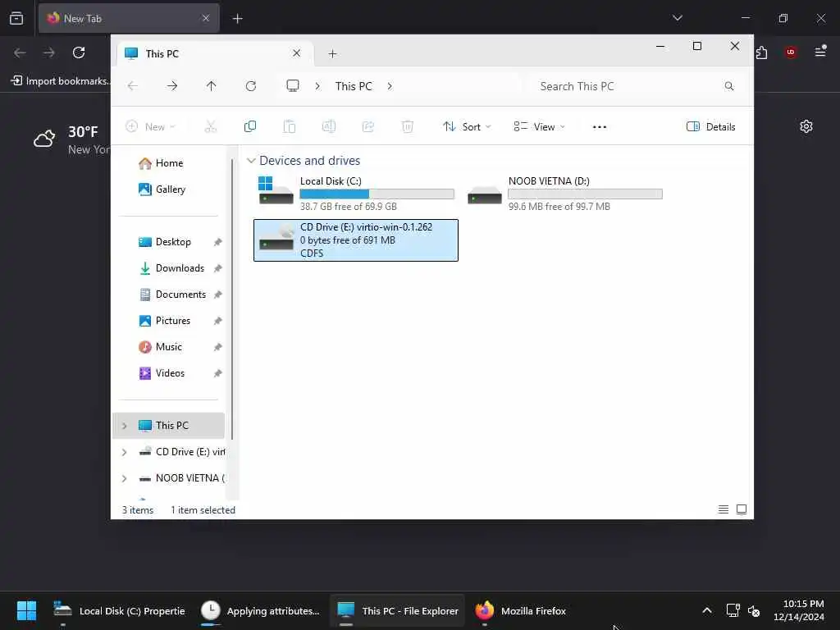840x630 pixels.
Task: Click the pin icon beside Downloads
Action: 217,268
